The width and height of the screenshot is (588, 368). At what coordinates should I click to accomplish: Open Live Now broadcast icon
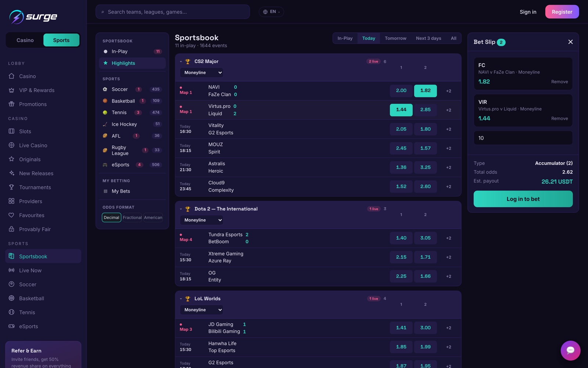[x=11, y=270]
